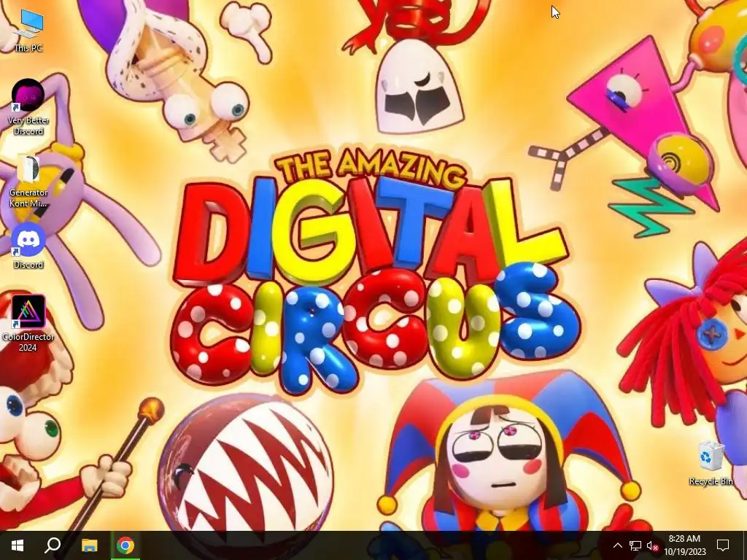747x560 pixels.
Task: Select the Recycle Bin icon
Action: pos(711,462)
